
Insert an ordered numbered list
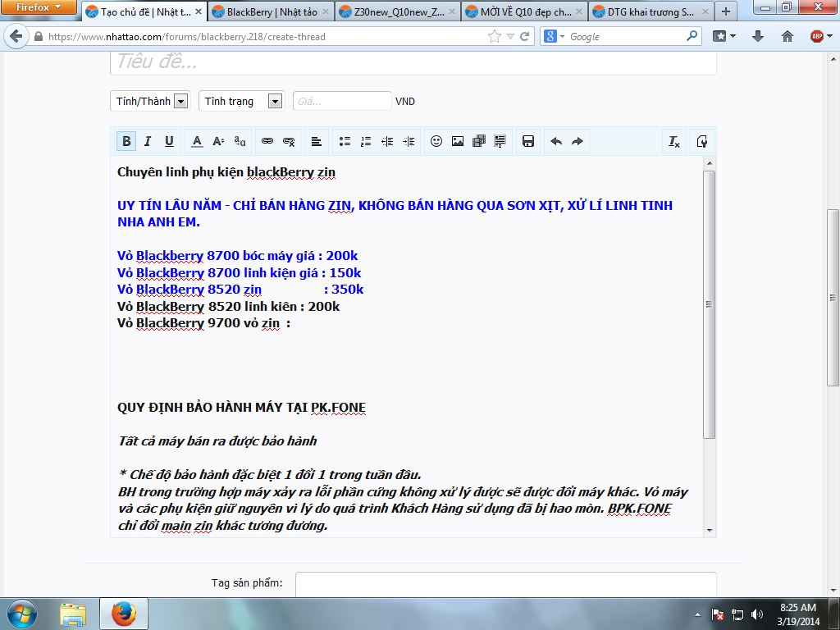(x=366, y=141)
